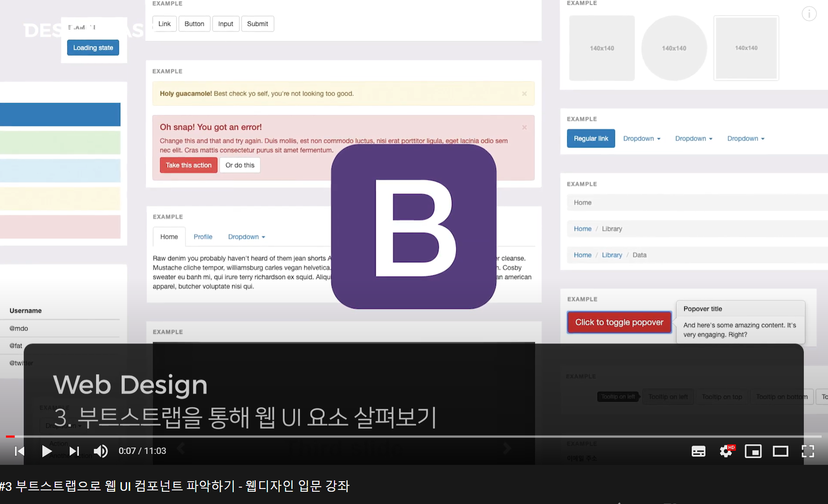Click the Link button example
Viewport: 828px width, 504px height.
coord(165,24)
